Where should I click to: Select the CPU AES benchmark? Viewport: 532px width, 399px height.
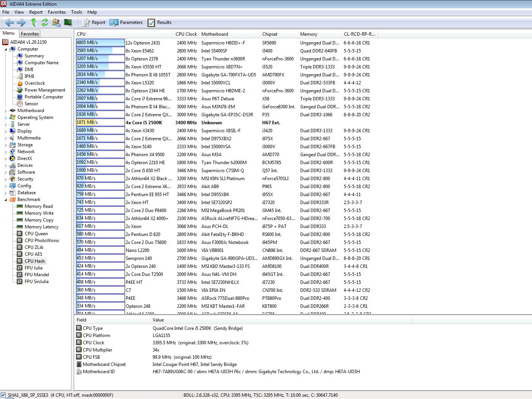(33, 254)
